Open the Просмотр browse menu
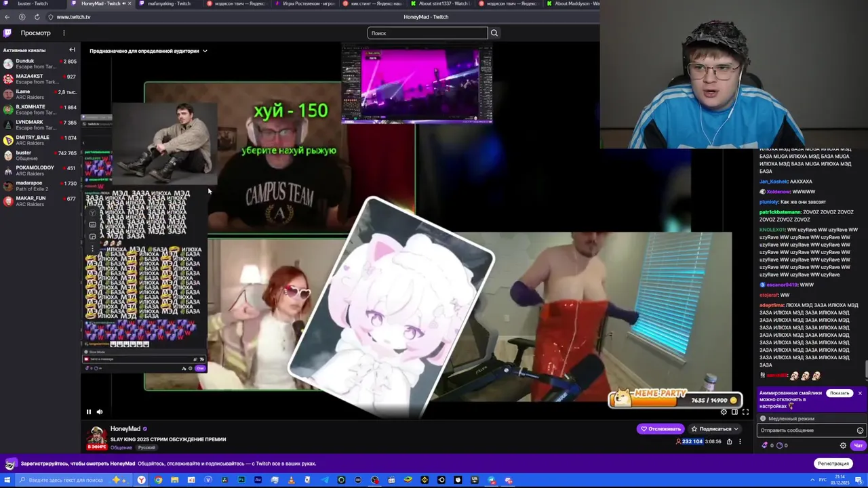Viewport: 868px width, 488px height. click(x=35, y=33)
